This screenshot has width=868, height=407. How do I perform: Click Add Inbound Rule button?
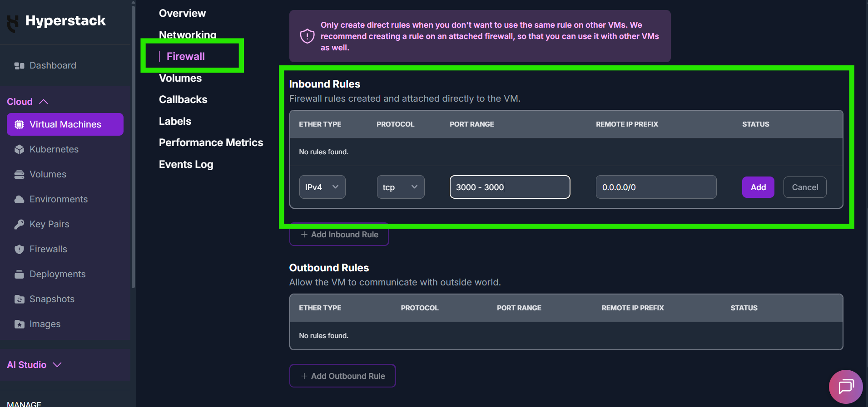339,235
